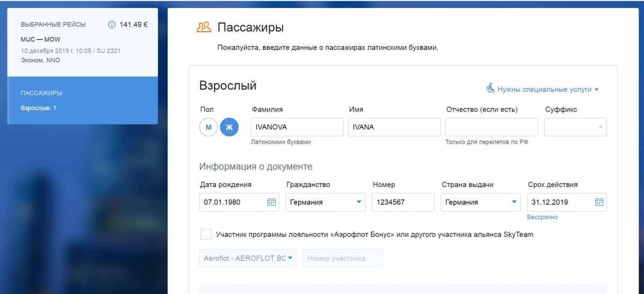Screen dimensions: 644x294
Task: Open the Суффикс dropdown
Action: tap(575, 127)
